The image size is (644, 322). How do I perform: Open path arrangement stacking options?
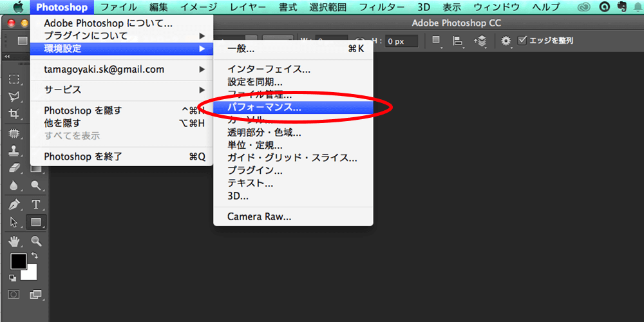[x=480, y=41]
